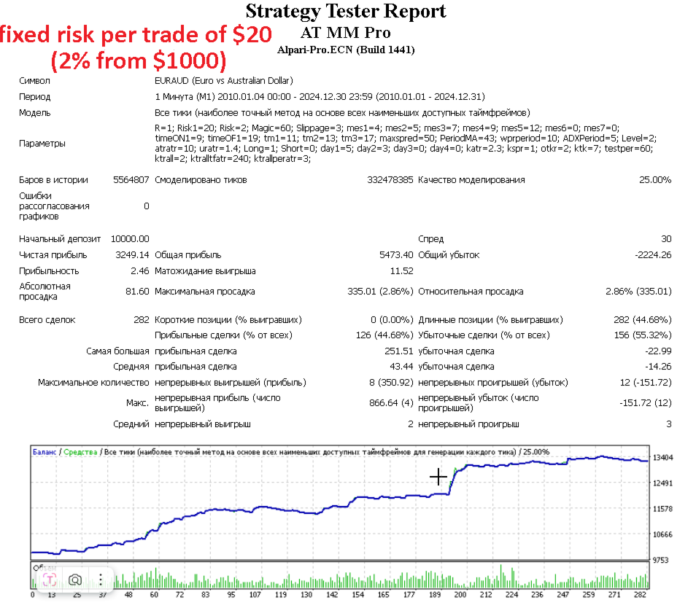
Task: Select the 'Модель' row label
Action: tap(34, 113)
